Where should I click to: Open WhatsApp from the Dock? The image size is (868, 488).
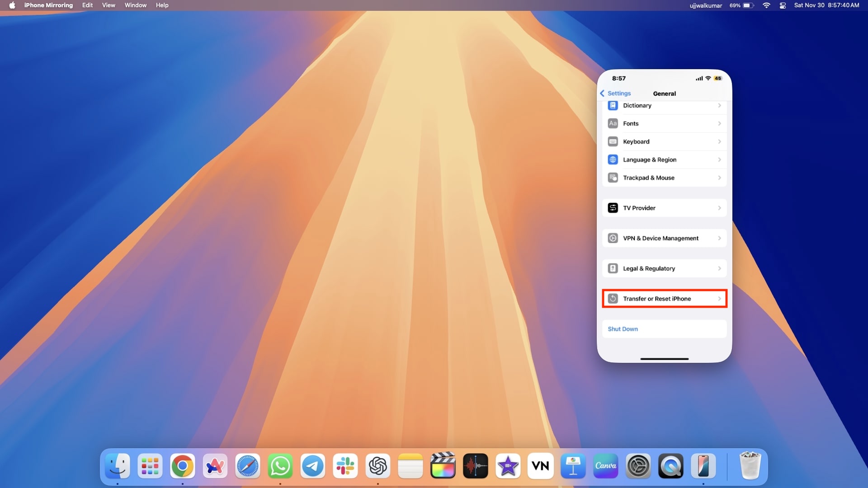click(x=280, y=466)
